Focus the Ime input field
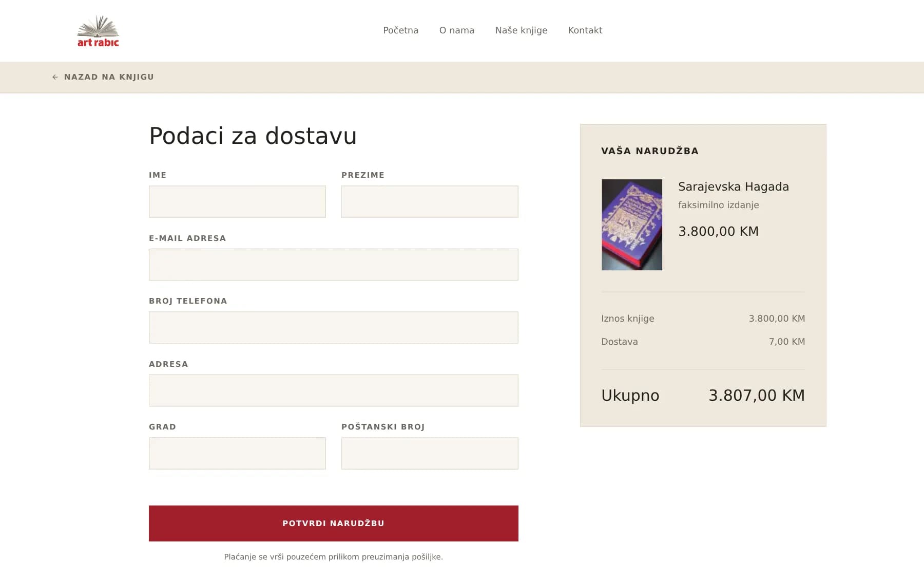Viewport: 924px width, 578px height. [x=237, y=201]
